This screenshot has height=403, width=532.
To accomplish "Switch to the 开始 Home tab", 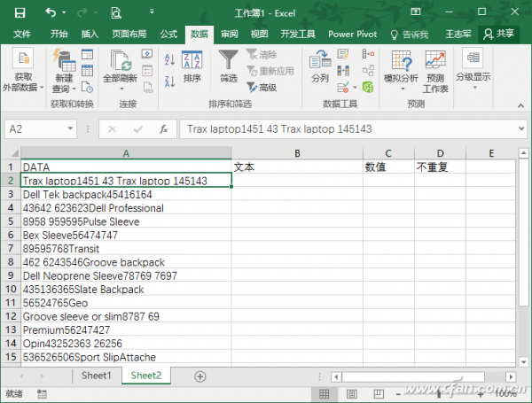I will tap(59, 34).
